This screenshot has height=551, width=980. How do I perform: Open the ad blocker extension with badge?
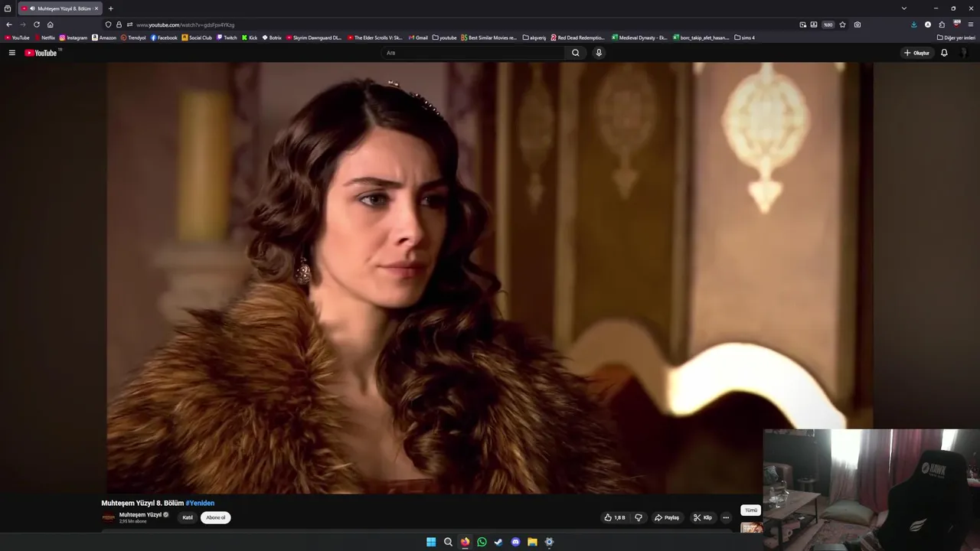[956, 24]
